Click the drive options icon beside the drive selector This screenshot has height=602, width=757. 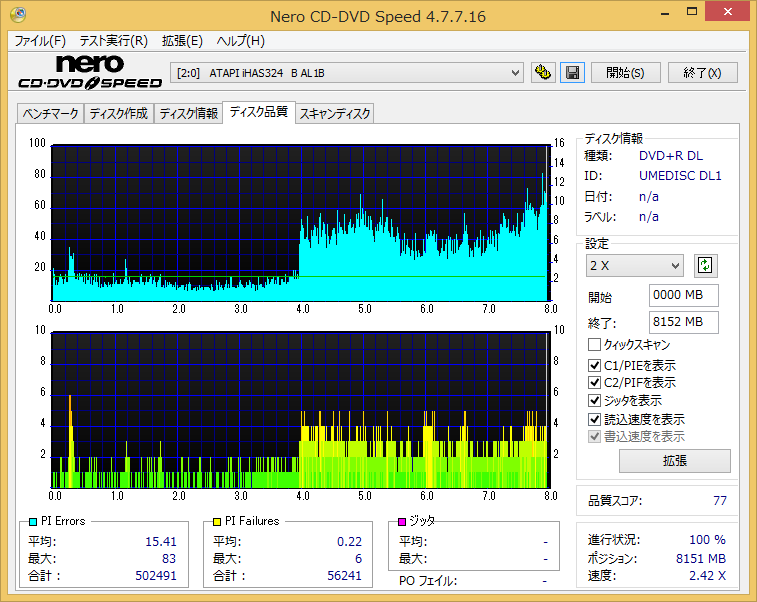[x=543, y=73]
